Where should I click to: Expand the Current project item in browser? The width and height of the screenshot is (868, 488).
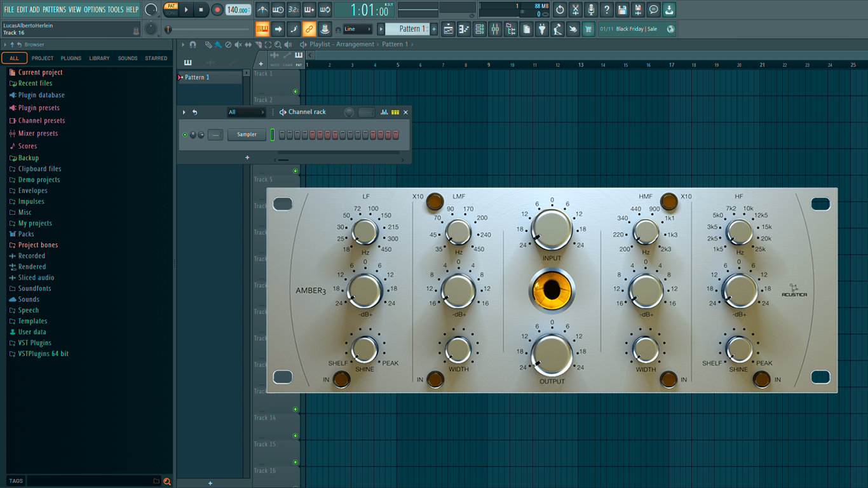tap(40, 72)
